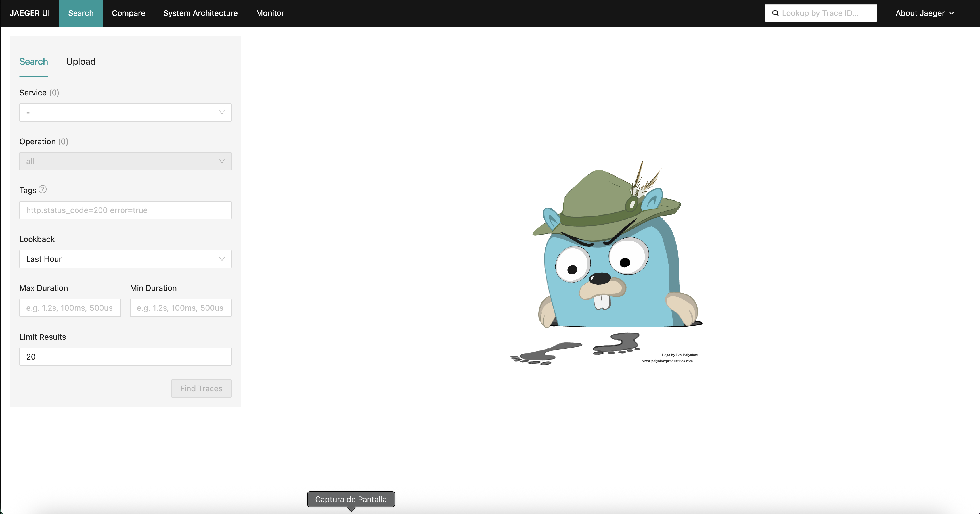The image size is (980, 514).
Task: Open the Operation dropdown showing all
Action: (125, 161)
